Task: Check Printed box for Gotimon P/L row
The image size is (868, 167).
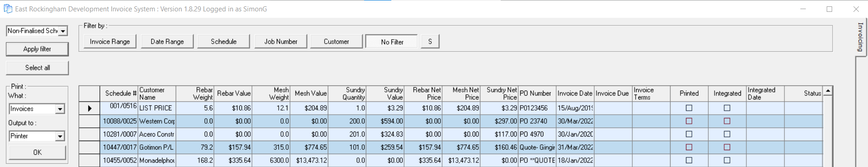Action: [x=689, y=147]
